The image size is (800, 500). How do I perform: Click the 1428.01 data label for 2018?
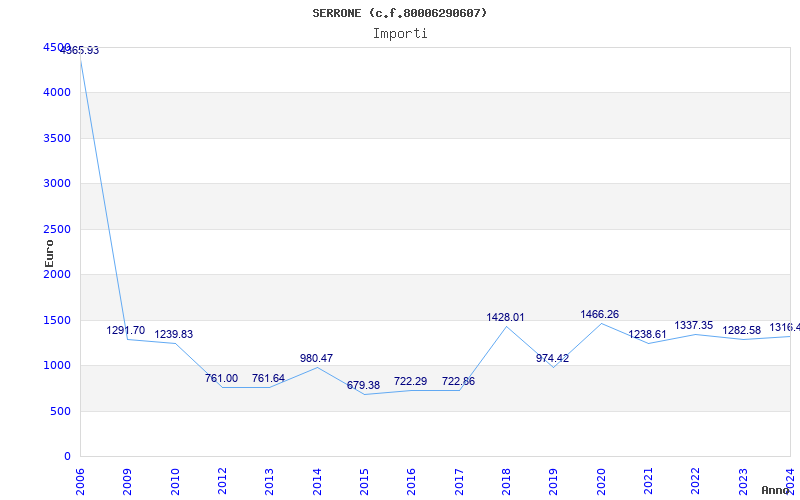[505, 317]
